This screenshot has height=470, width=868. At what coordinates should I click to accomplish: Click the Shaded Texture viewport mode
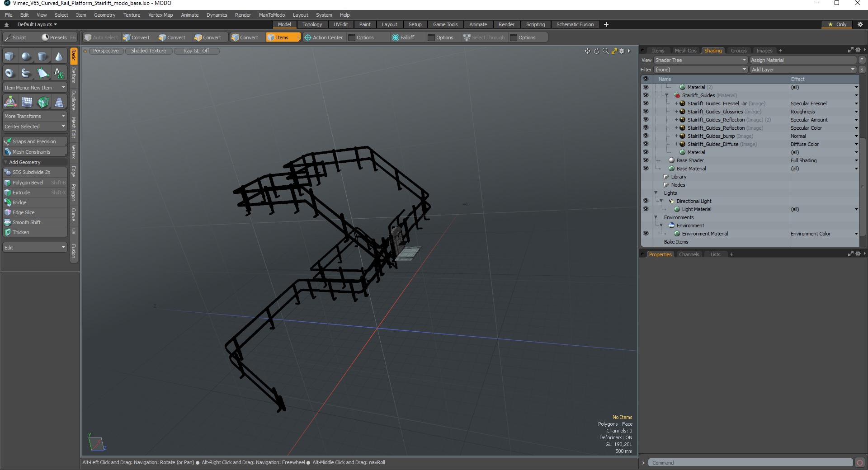point(149,51)
